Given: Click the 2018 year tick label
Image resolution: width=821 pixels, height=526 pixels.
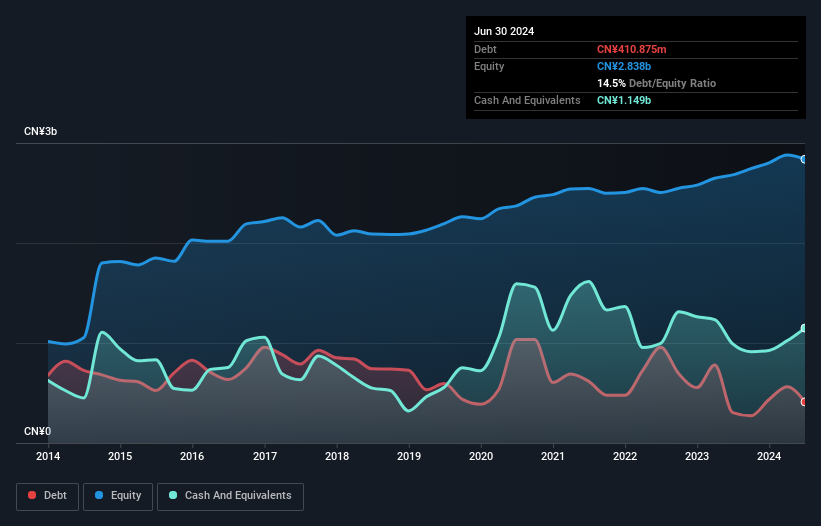Looking at the screenshot, I should [x=337, y=457].
